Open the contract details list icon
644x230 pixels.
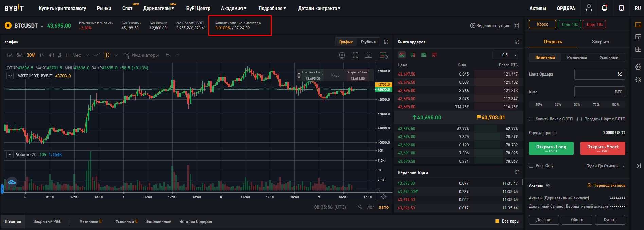[x=516, y=26]
